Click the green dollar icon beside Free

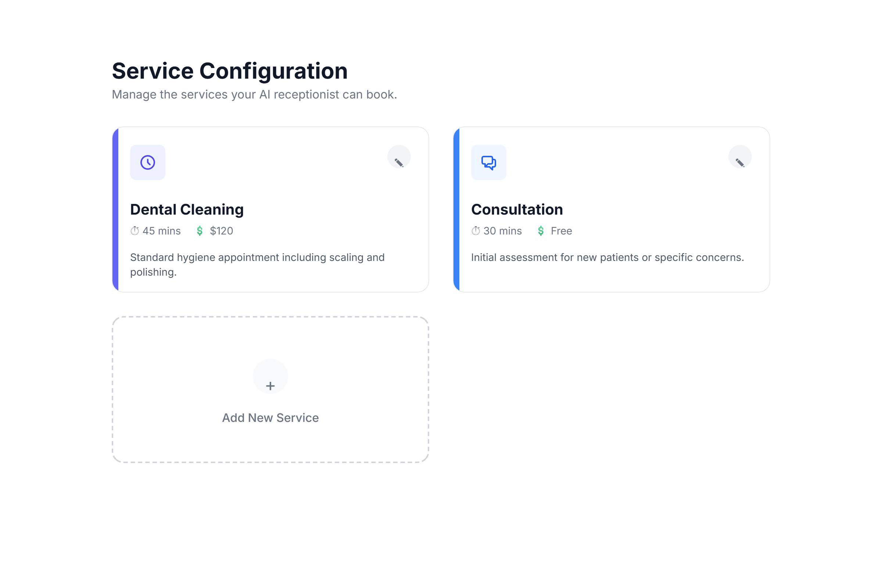coord(541,231)
